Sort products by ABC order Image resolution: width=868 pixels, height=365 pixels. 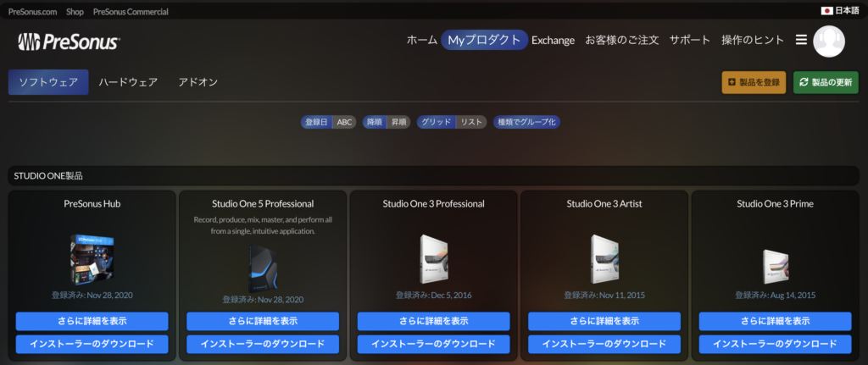344,122
